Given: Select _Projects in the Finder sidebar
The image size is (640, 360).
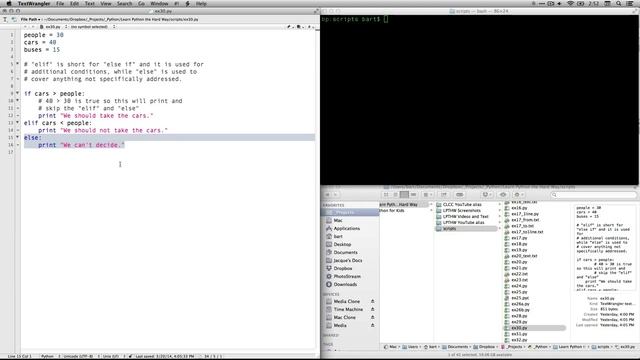Looking at the screenshot, I should (x=351, y=212).
